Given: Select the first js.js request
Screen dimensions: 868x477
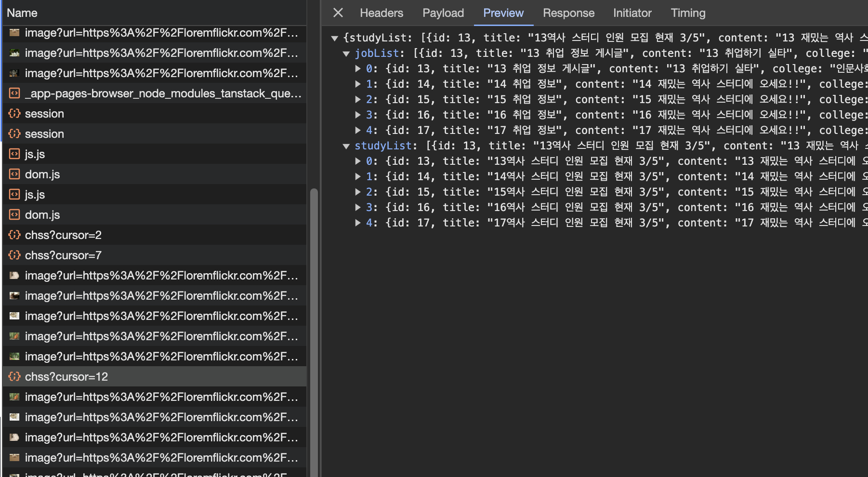Looking at the screenshot, I should point(155,154).
